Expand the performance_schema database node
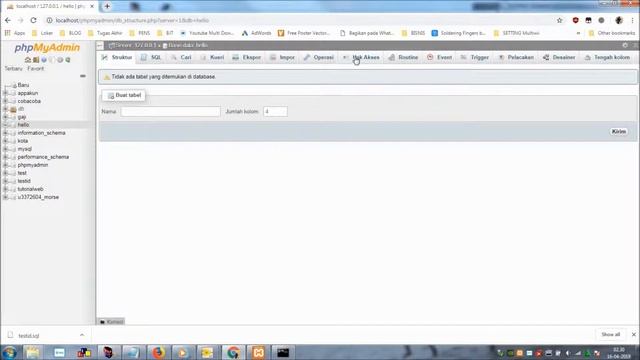This screenshot has height=360, width=640. pos(5,157)
